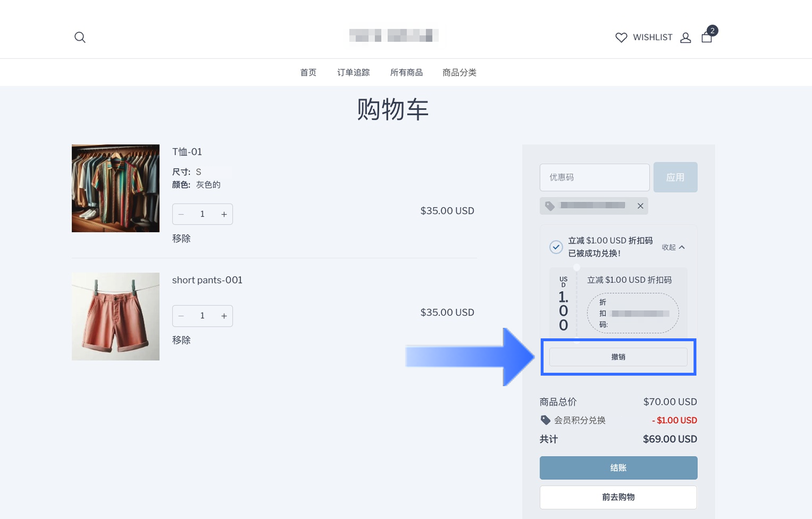Click the T恤-01 $35.00 USD price
The height and width of the screenshot is (519, 812).
pos(447,211)
